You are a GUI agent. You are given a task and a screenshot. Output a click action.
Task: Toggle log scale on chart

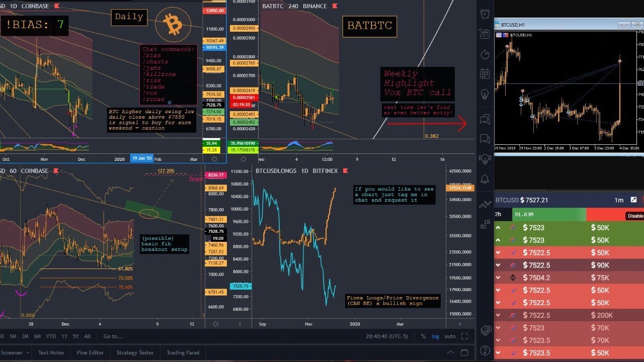point(435,336)
